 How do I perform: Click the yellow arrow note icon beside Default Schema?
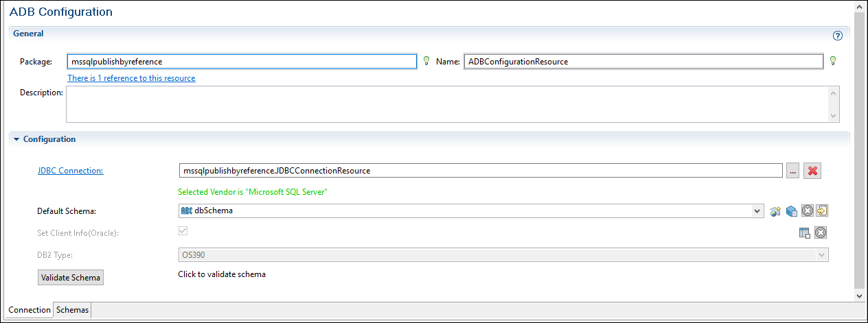(822, 211)
